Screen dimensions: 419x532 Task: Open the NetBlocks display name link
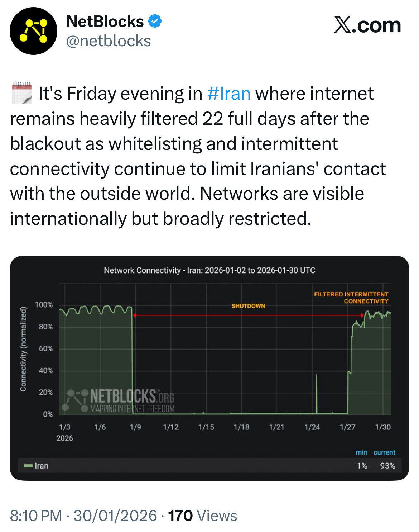[x=105, y=22]
